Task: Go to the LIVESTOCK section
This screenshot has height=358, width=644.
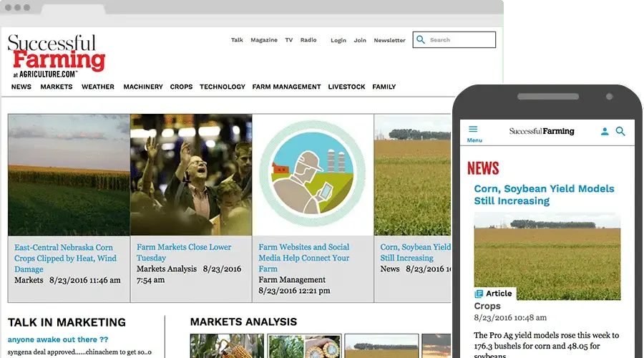Action: 346,87
